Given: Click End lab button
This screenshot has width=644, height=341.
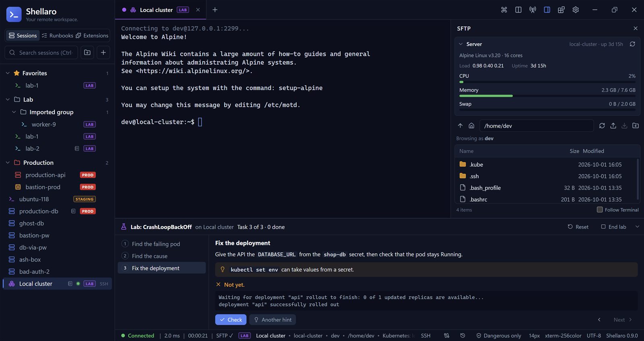Looking at the screenshot, I should coord(614,227).
